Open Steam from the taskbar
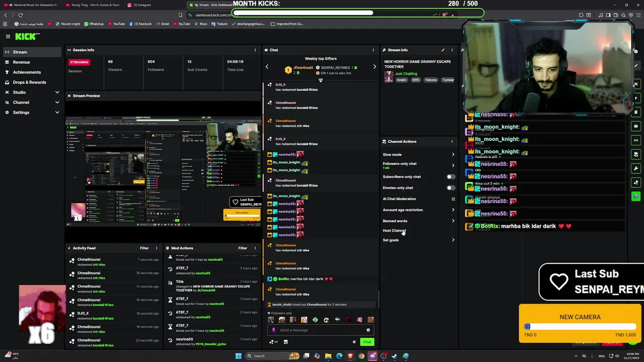The image size is (644, 362). coord(394,356)
